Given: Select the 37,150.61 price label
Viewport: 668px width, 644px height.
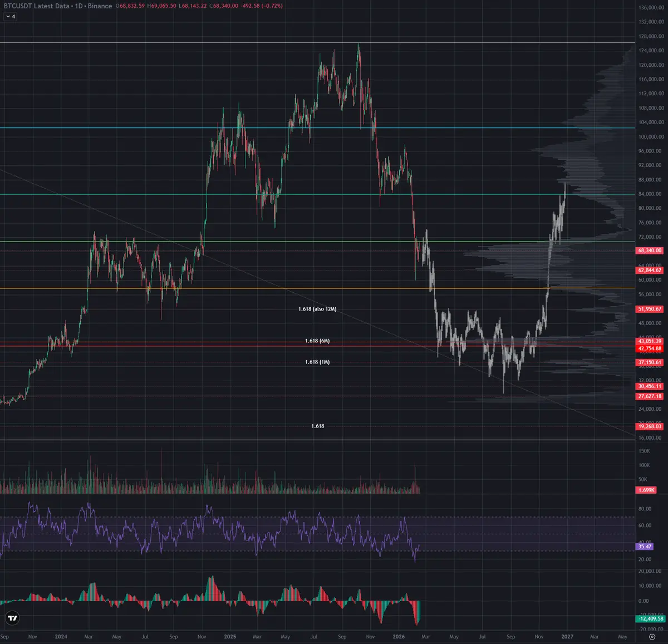Looking at the screenshot, I should click(x=650, y=362).
